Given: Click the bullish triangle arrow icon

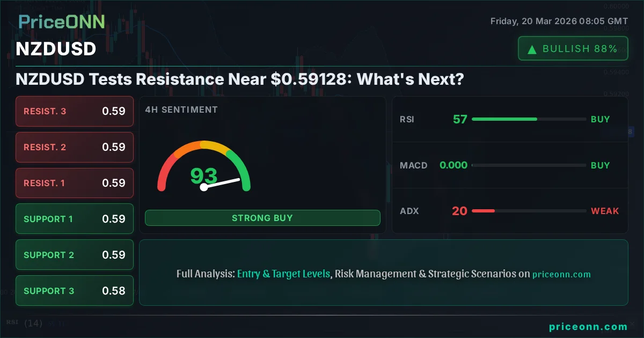Looking at the screenshot, I should pyautogui.click(x=532, y=49).
